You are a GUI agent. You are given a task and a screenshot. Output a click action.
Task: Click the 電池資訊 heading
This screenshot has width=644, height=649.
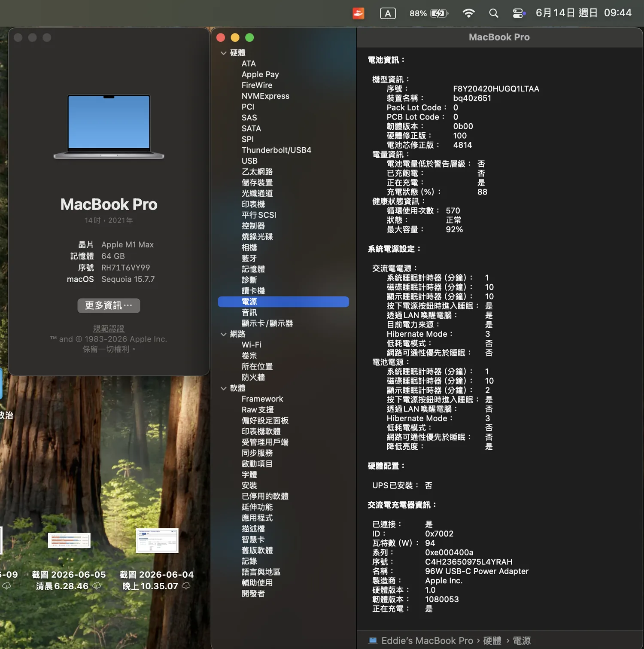[x=386, y=60]
